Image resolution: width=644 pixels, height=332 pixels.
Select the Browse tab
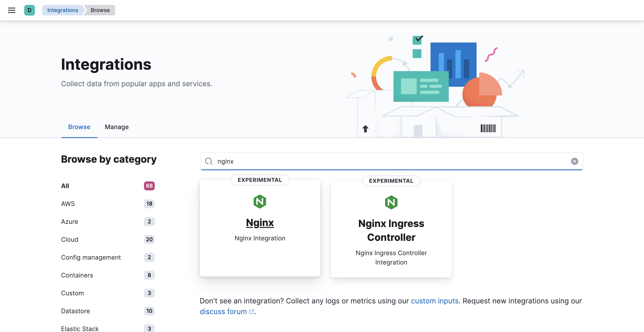point(79,127)
